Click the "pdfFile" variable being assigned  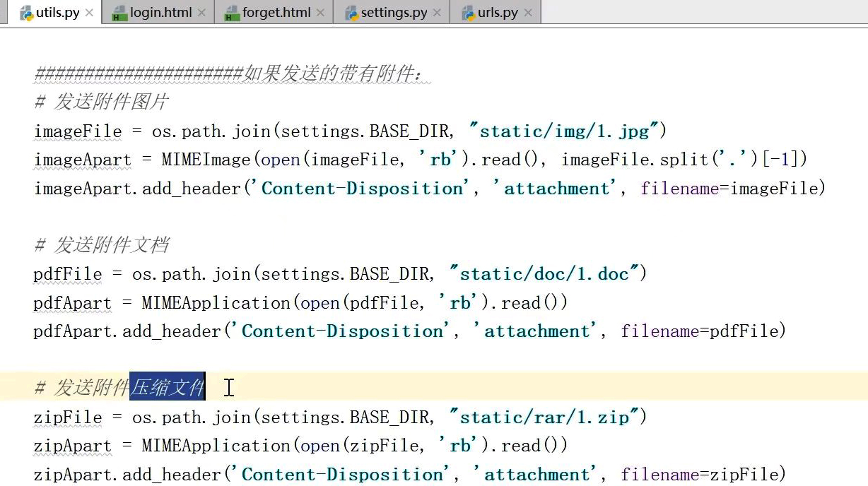point(68,274)
